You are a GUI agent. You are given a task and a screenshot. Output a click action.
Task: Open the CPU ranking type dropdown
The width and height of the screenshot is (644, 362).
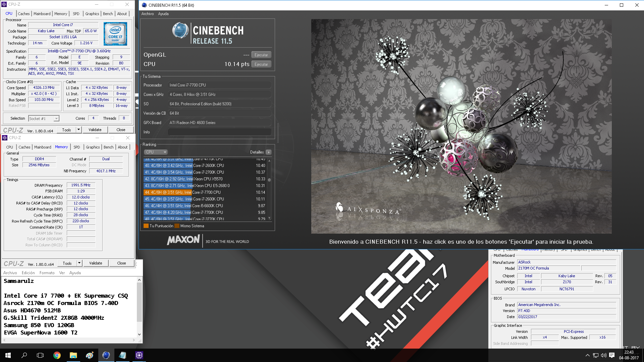(x=156, y=152)
